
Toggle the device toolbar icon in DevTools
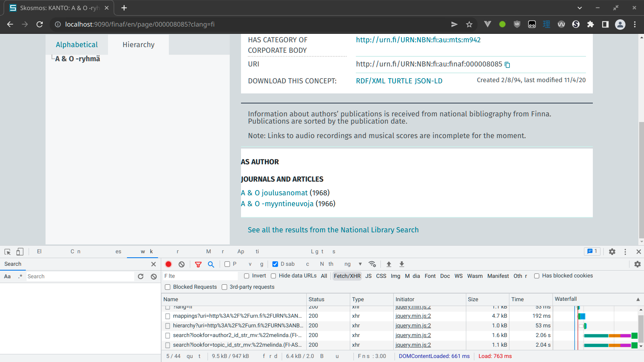[x=20, y=252]
